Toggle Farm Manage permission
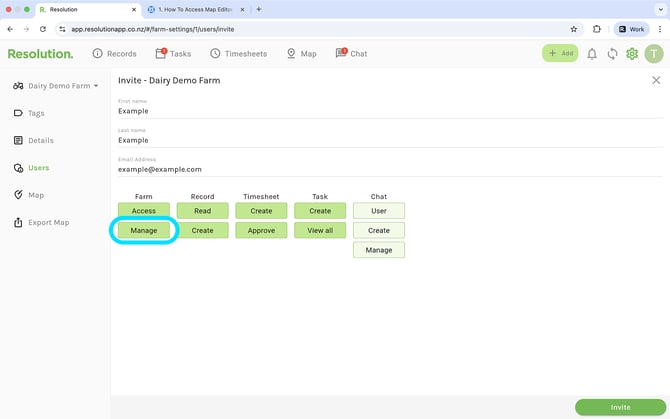670x419 pixels. point(144,230)
